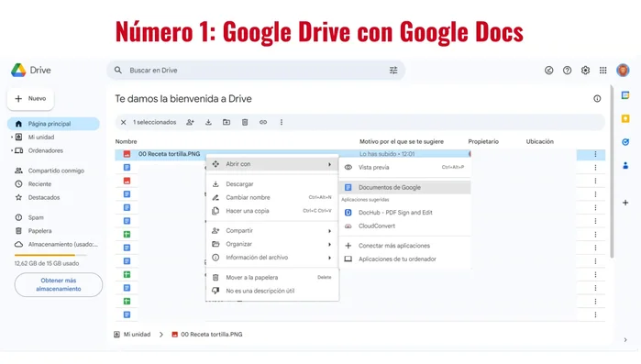Click the trash toolbar icon
The image size is (641, 364).
point(245,122)
